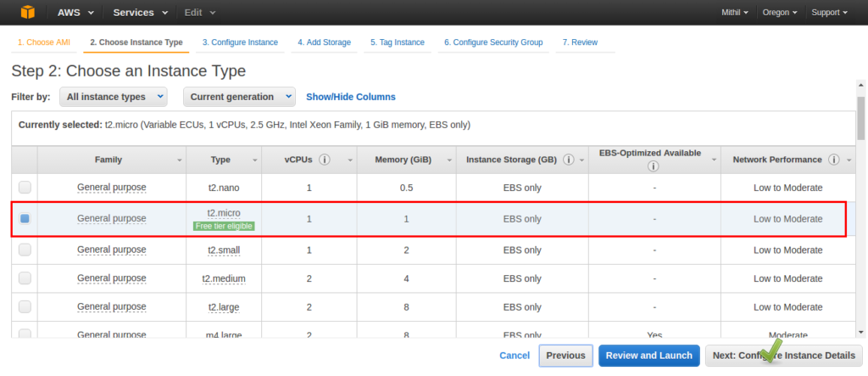Open the EBS-Optimized column sort arrow
This screenshot has height=376, width=868.
click(x=714, y=160)
